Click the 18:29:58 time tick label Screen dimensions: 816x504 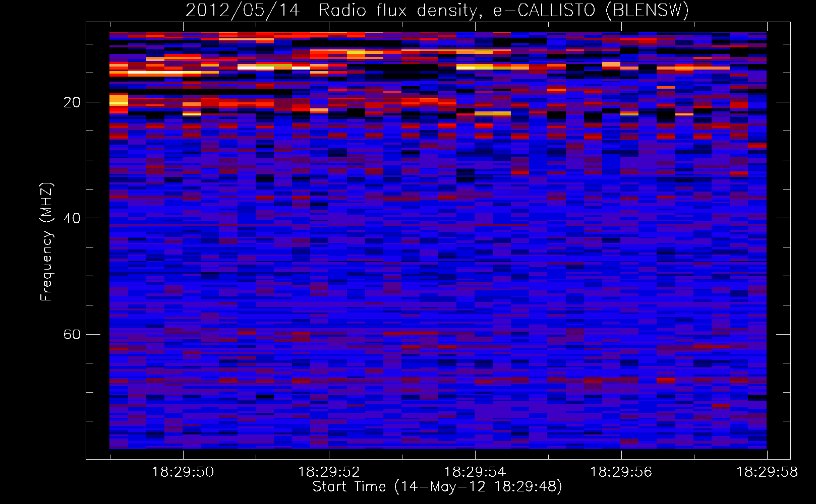click(x=767, y=472)
